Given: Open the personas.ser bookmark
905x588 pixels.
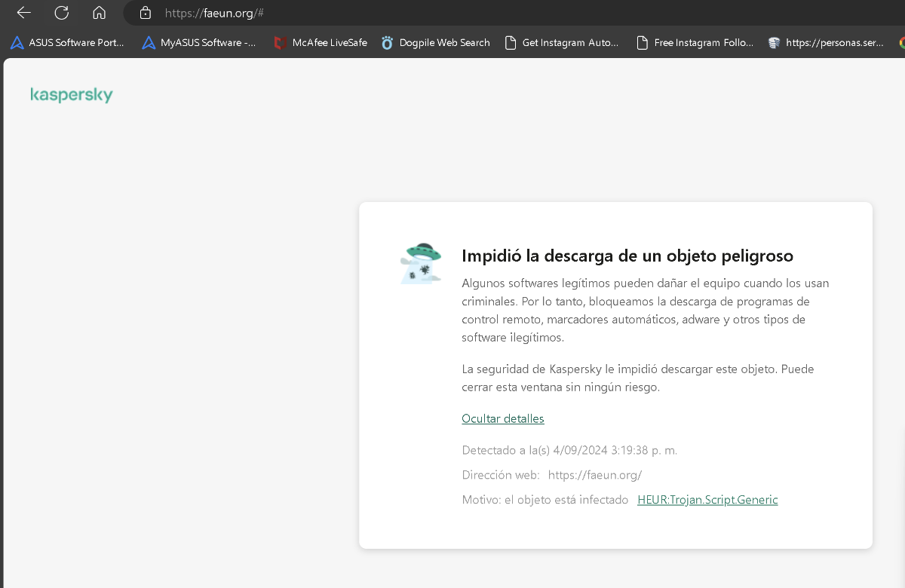Looking at the screenshot, I should (826, 43).
